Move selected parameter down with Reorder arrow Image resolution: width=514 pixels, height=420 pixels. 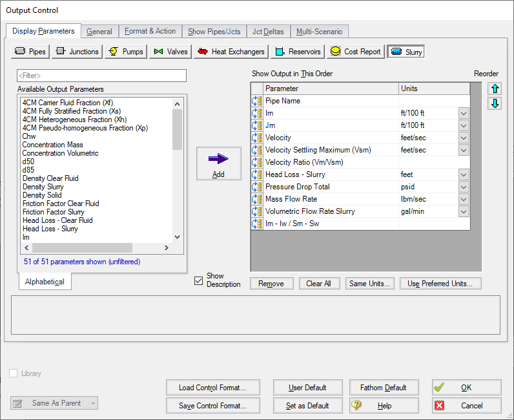click(494, 104)
